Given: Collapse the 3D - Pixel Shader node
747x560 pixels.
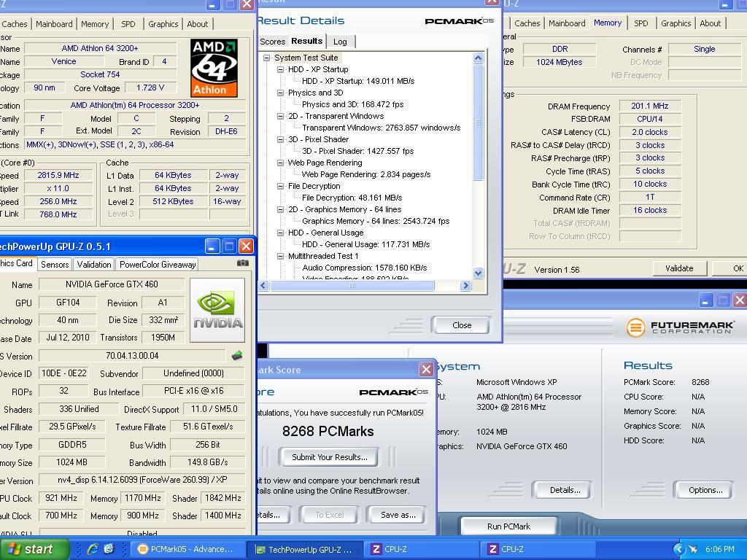Looking at the screenshot, I should click(281, 139).
